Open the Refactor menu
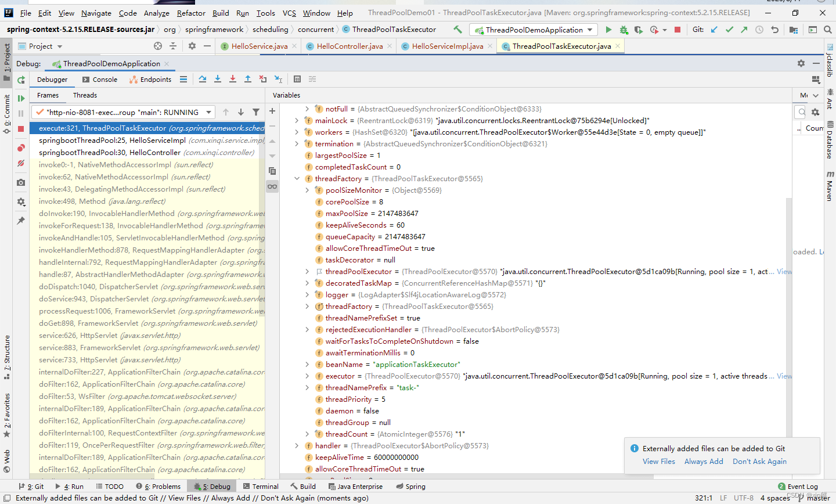Viewport: 836px width, 504px height. pyautogui.click(x=191, y=13)
